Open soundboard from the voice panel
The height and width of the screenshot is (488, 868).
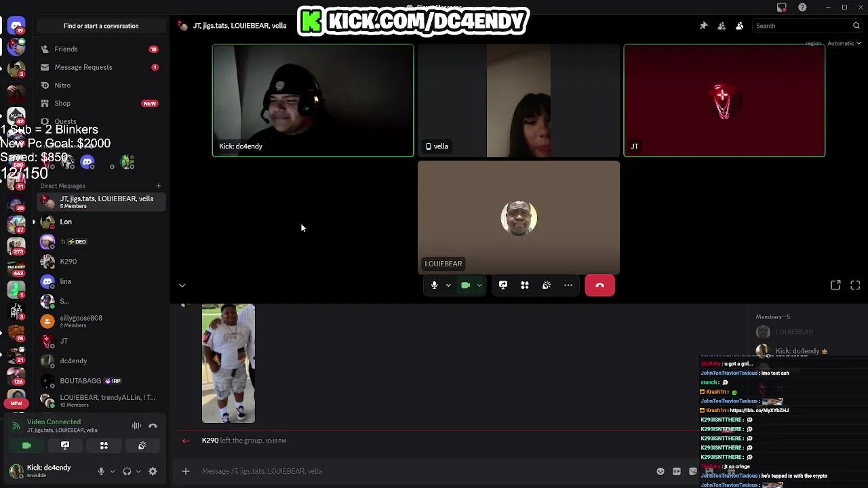click(142, 445)
